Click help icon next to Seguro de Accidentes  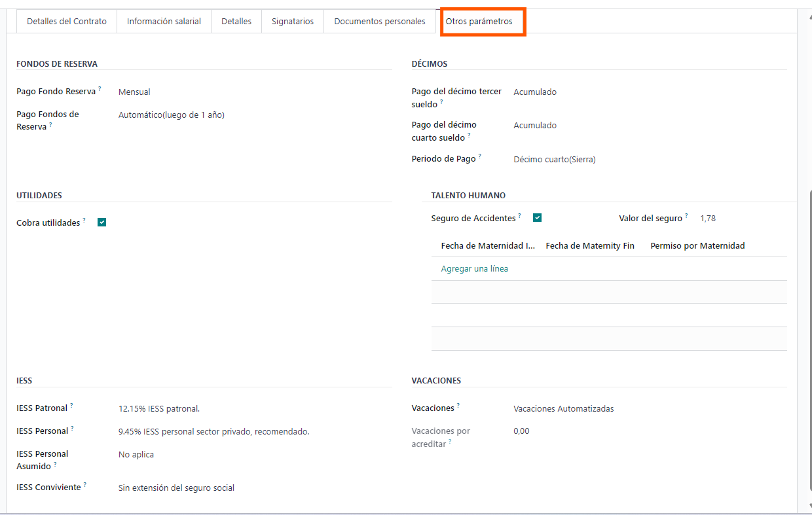pos(520,215)
